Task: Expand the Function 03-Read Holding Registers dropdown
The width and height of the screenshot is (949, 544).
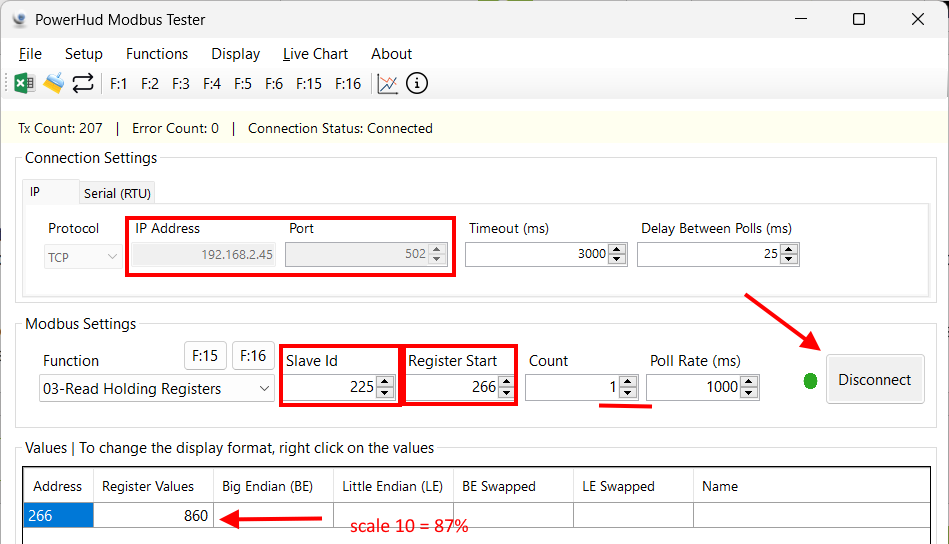Action: click(157, 388)
